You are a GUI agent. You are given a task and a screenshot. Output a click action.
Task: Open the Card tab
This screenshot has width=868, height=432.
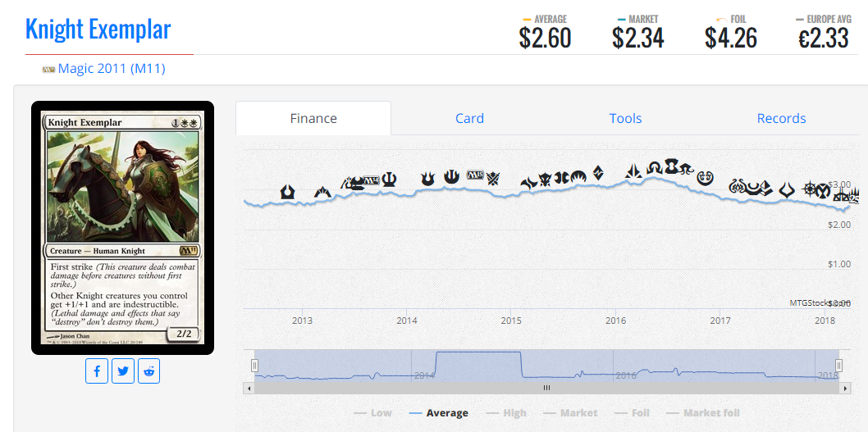tap(469, 118)
